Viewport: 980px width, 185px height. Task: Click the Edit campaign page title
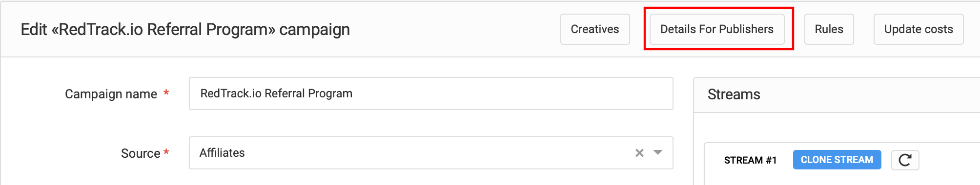pos(185,30)
